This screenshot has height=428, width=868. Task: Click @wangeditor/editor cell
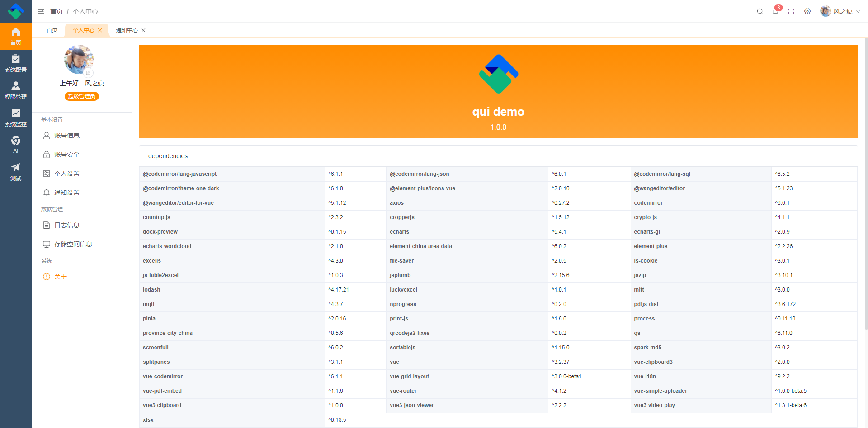pos(701,188)
